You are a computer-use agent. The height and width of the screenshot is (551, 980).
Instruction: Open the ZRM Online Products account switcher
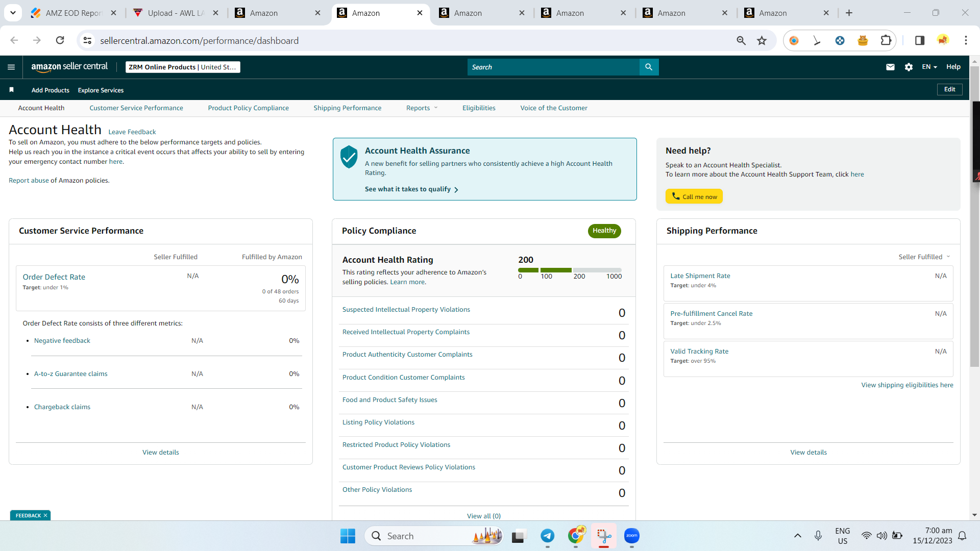point(183,67)
